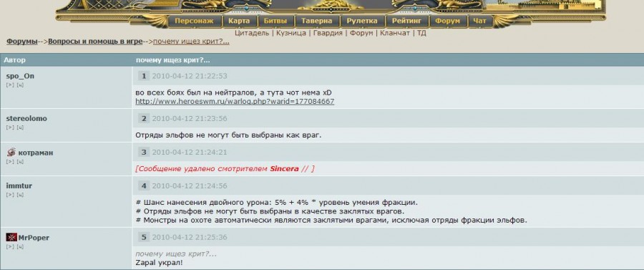Viewport: 644px width, 270px height.
Task: Open the Рулетка menu tab
Action: click(362, 21)
